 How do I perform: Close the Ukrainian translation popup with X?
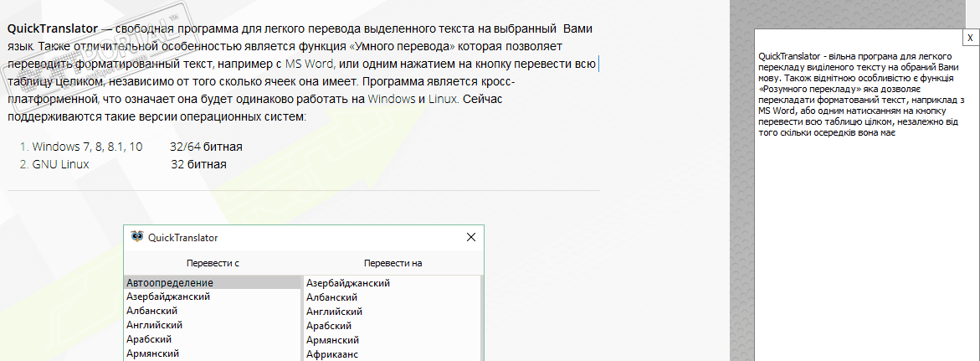point(969,39)
